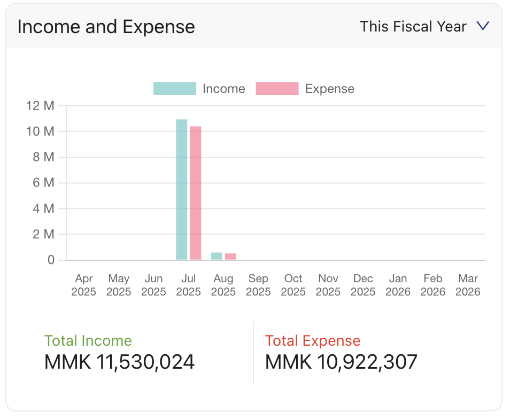Screen dimensions: 510x420
Task: Click the Jul 2025 axis label
Action: click(x=188, y=285)
